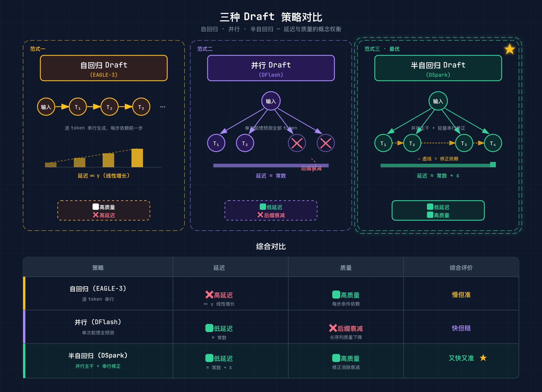Click the 范式三 · 最优 label
This screenshot has height=392, width=542.
[x=382, y=49]
